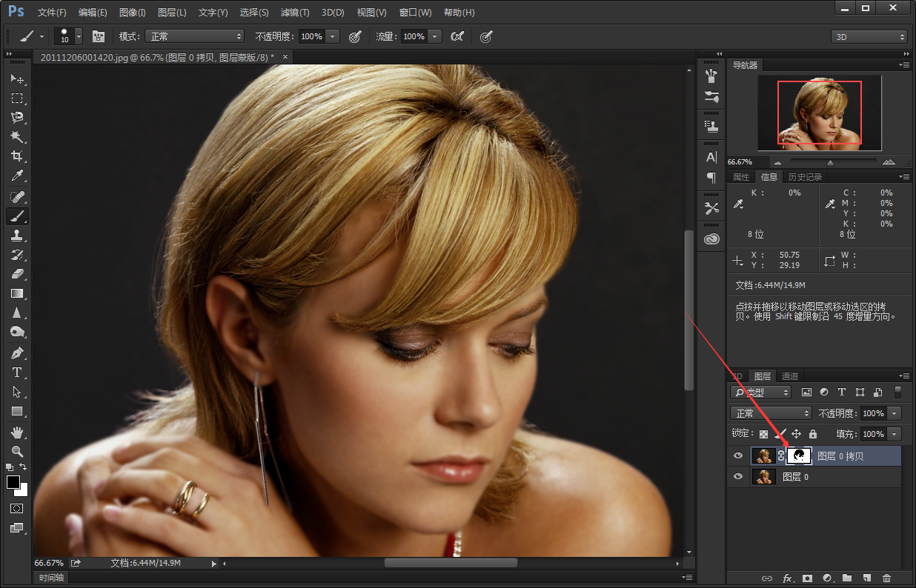Select the layer mask thumbnail of 图层 0 拷贝
Image resolution: width=916 pixels, height=588 pixels.
click(799, 456)
